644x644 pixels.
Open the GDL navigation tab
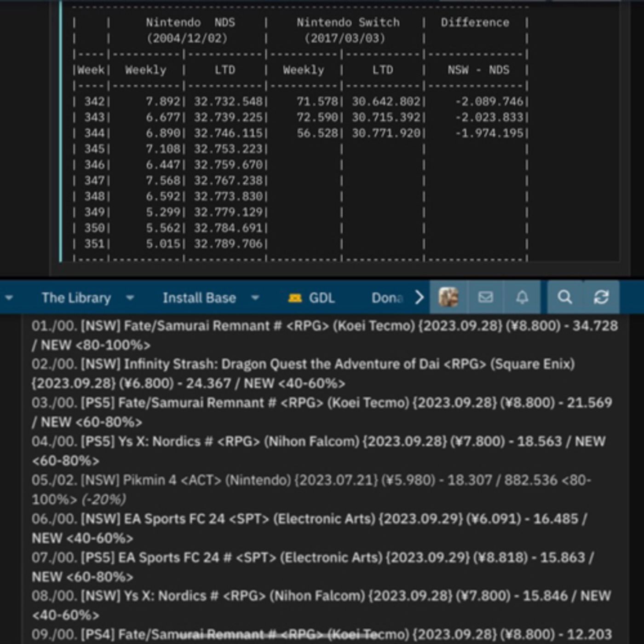(322, 298)
